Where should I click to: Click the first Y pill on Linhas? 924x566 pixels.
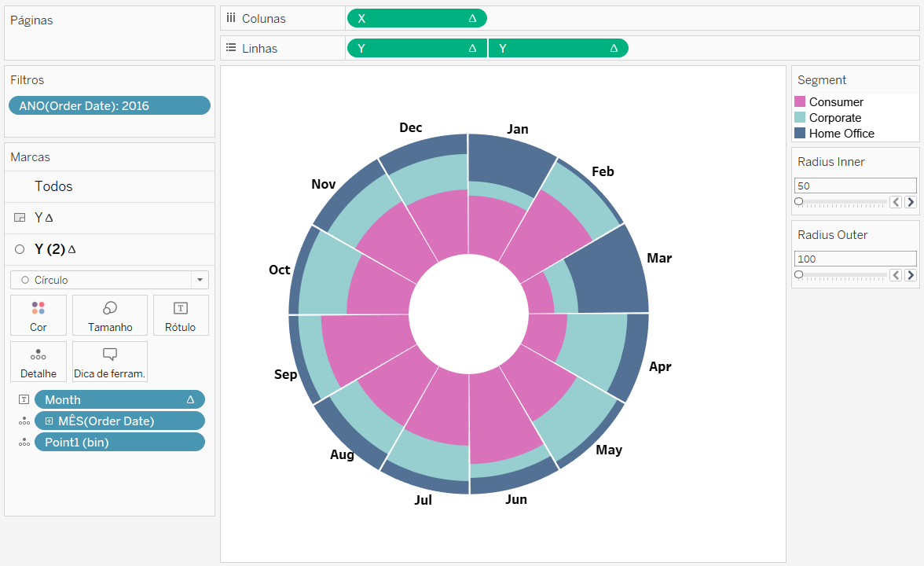(417, 49)
